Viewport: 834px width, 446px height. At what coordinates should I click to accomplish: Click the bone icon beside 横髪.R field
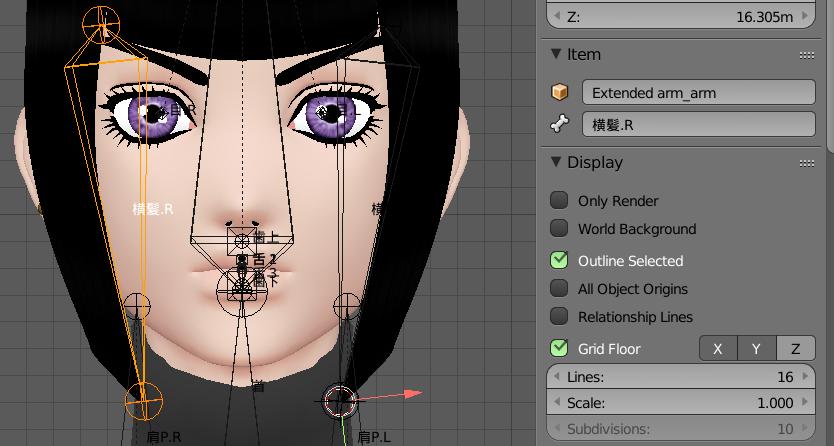[x=559, y=124]
